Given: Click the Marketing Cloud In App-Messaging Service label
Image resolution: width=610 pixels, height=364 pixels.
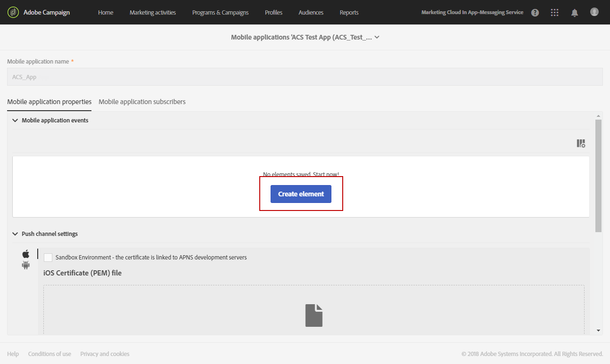Looking at the screenshot, I should pos(472,13).
